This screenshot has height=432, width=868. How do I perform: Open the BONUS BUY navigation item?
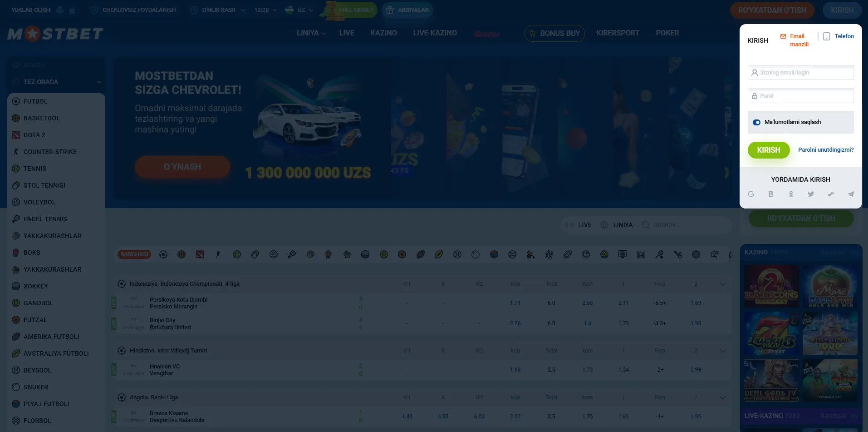[554, 33]
